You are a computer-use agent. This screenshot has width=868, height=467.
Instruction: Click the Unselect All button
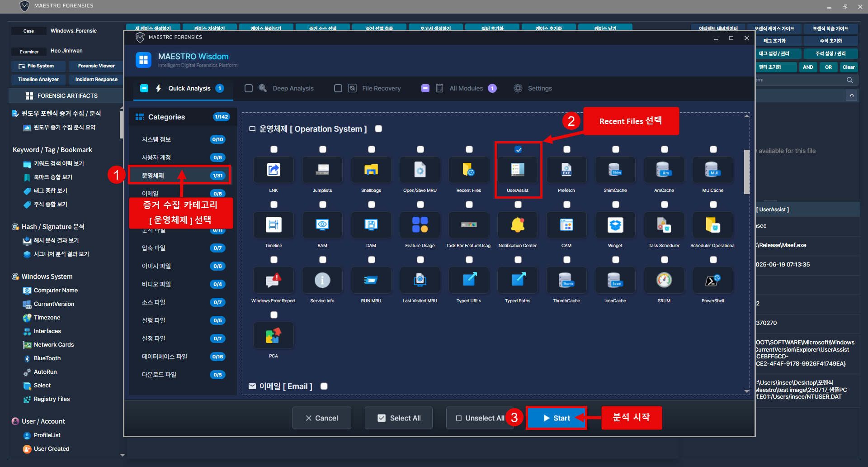(480, 418)
